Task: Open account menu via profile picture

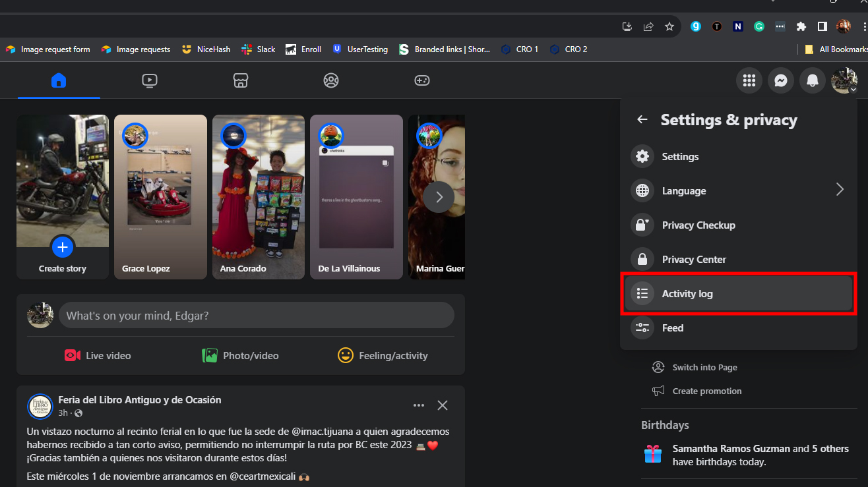Action: point(844,80)
